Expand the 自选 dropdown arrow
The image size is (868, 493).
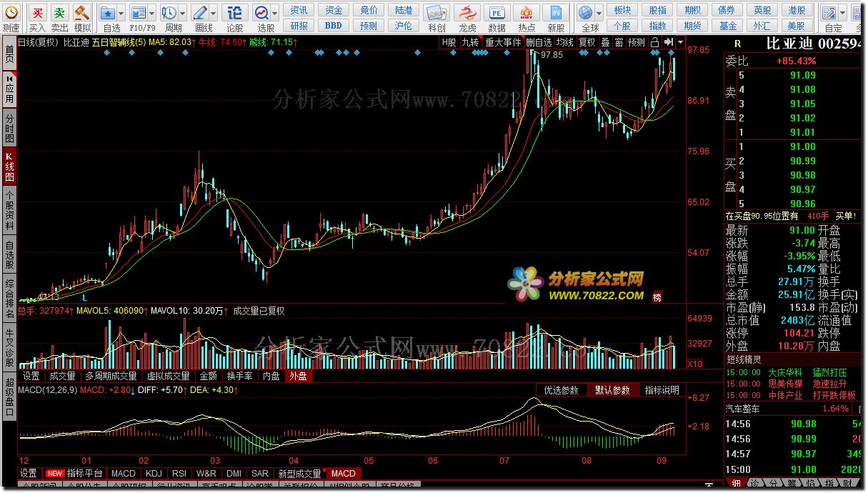pyautogui.click(x=121, y=14)
